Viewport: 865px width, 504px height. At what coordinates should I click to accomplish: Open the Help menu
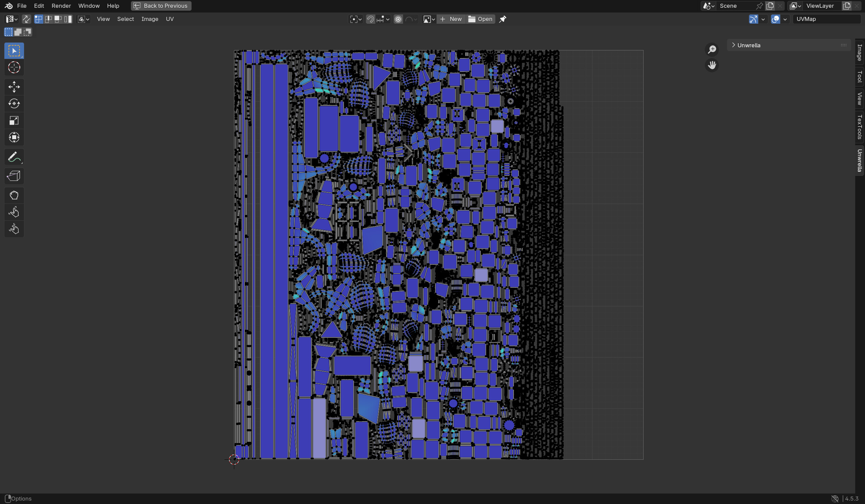[113, 6]
